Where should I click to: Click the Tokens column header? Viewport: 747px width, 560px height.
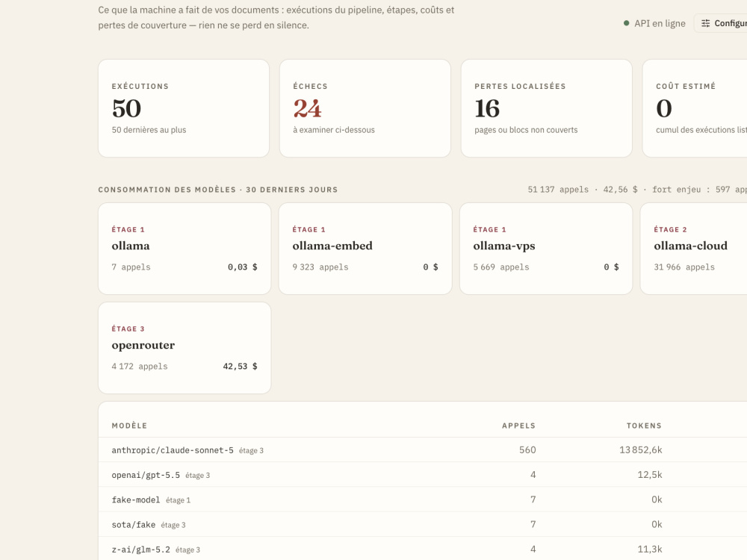click(x=644, y=426)
